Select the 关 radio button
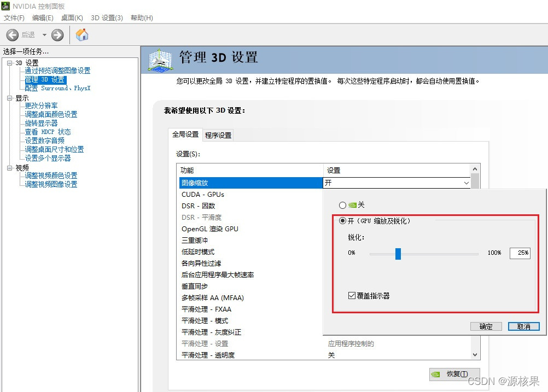Image resolution: width=548 pixels, height=392 pixels. pyautogui.click(x=342, y=205)
